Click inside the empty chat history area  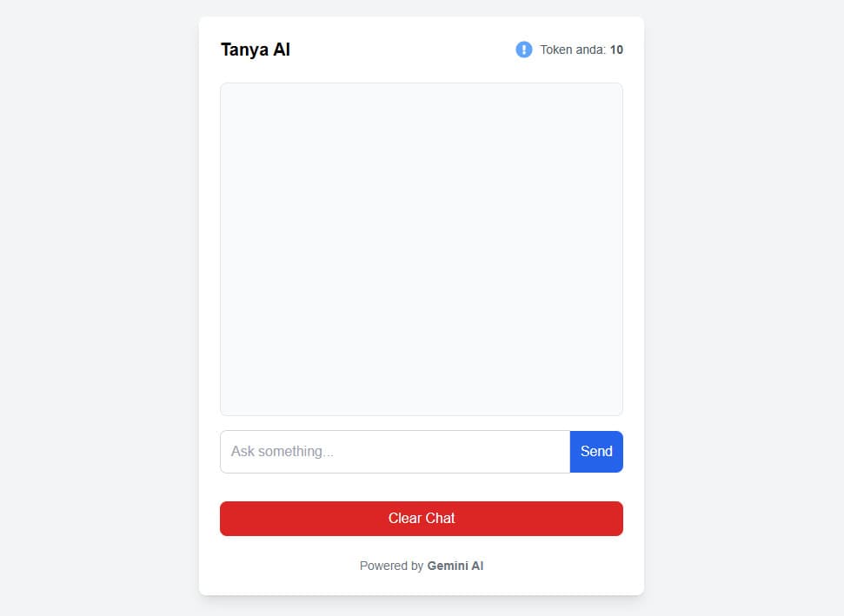[x=422, y=249]
